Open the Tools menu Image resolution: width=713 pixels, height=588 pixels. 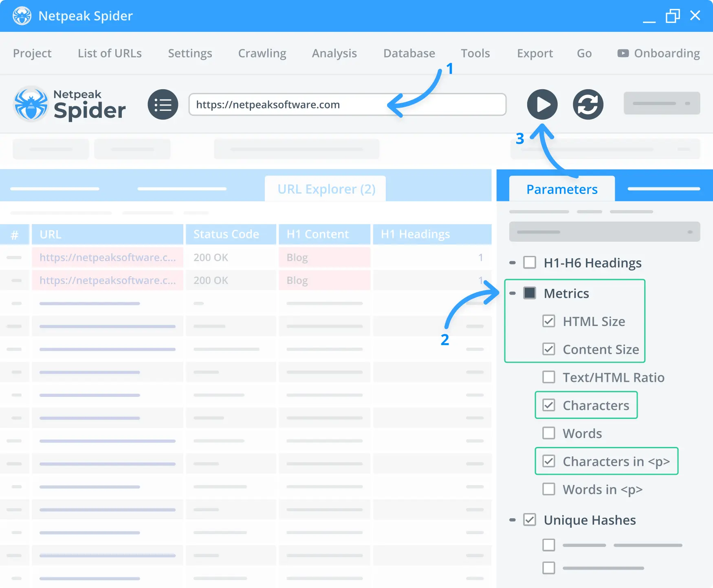pyautogui.click(x=475, y=53)
